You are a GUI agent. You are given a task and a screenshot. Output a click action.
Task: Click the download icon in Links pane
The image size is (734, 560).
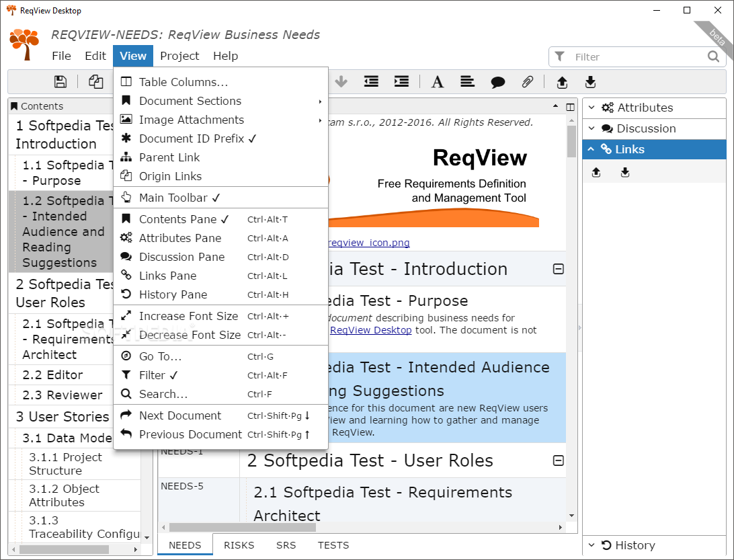pos(625,172)
